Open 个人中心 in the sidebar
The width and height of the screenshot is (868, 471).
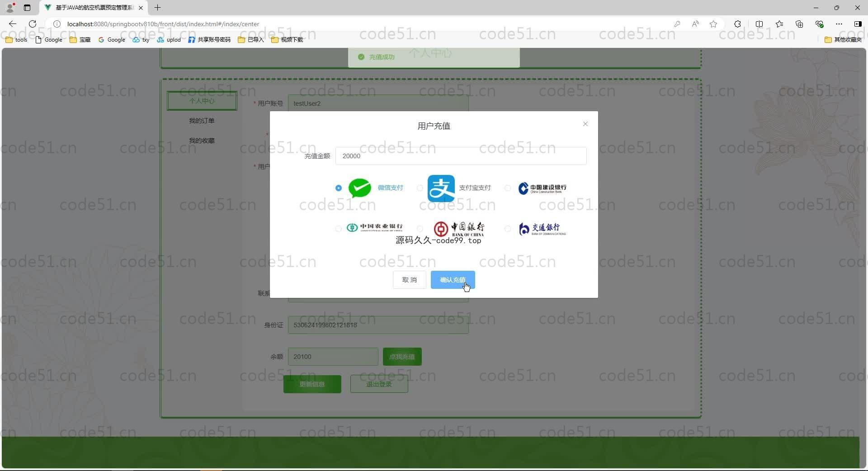tap(202, 101)
